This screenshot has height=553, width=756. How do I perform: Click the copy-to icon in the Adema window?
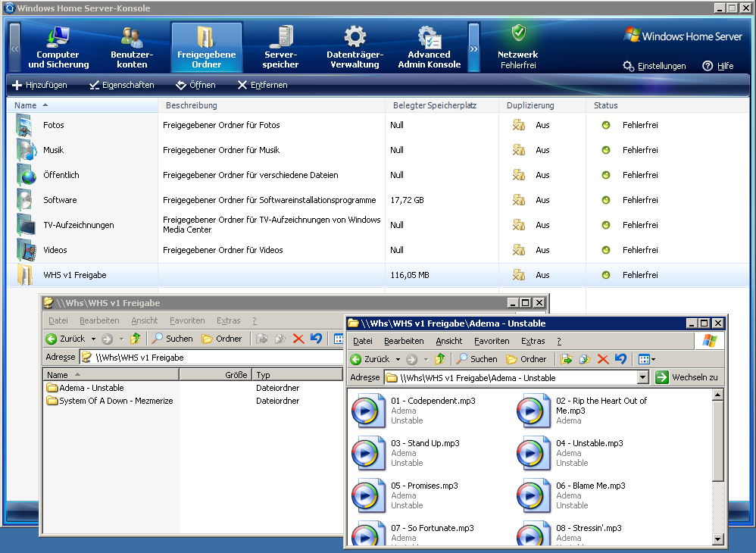point(585,359)
